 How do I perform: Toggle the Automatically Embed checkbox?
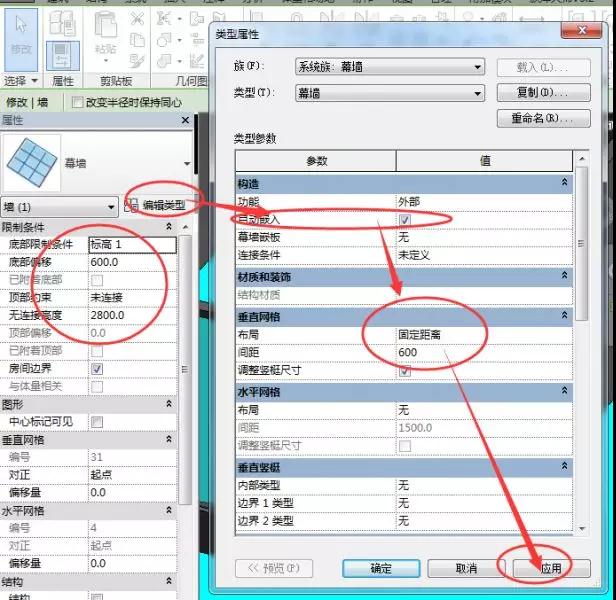coord(405,219)
